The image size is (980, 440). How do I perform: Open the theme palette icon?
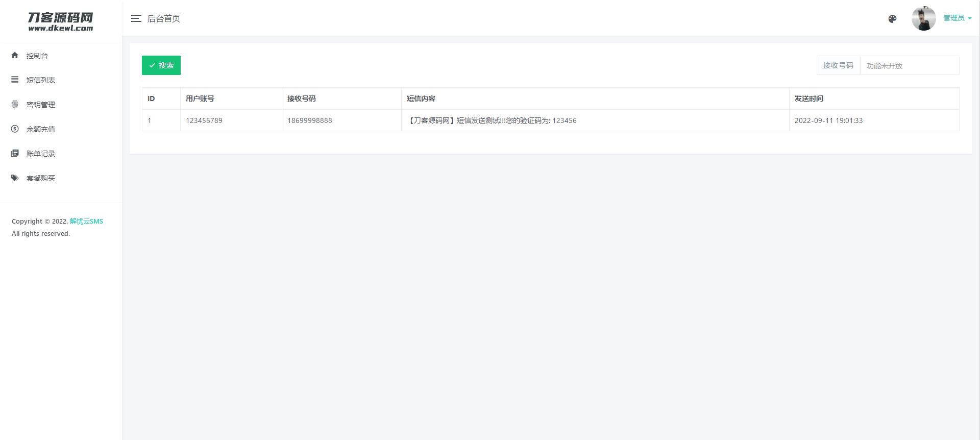coord(892,19)
